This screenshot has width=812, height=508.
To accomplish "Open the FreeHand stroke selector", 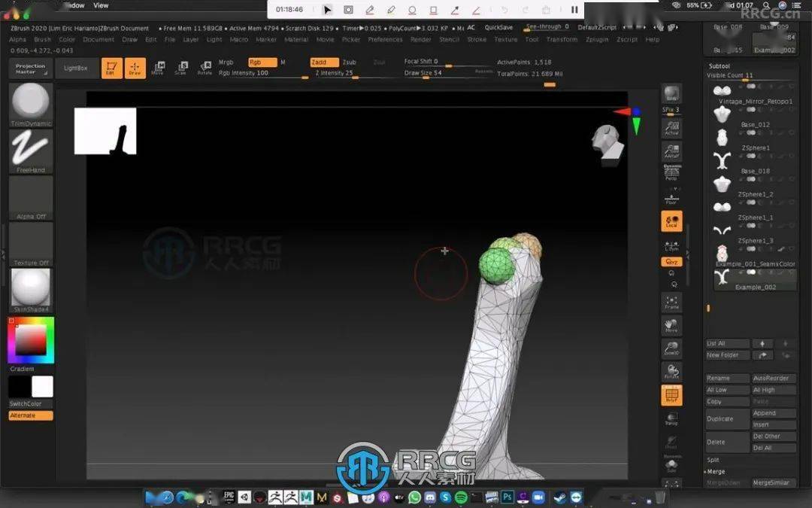I will coord(31,148).
